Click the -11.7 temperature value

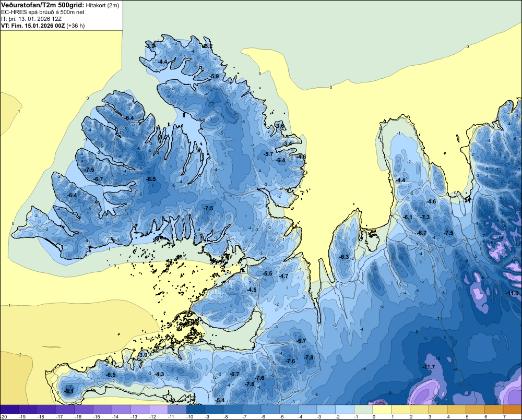pos(429,367)
